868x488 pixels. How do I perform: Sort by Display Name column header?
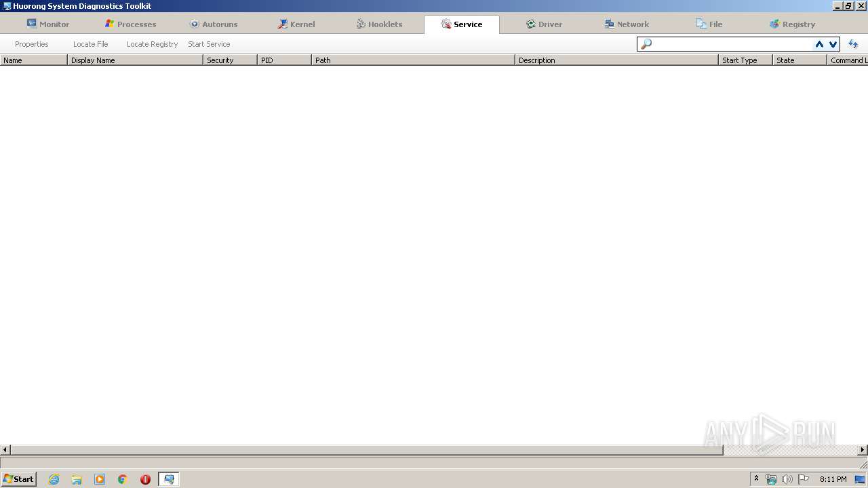135,60
